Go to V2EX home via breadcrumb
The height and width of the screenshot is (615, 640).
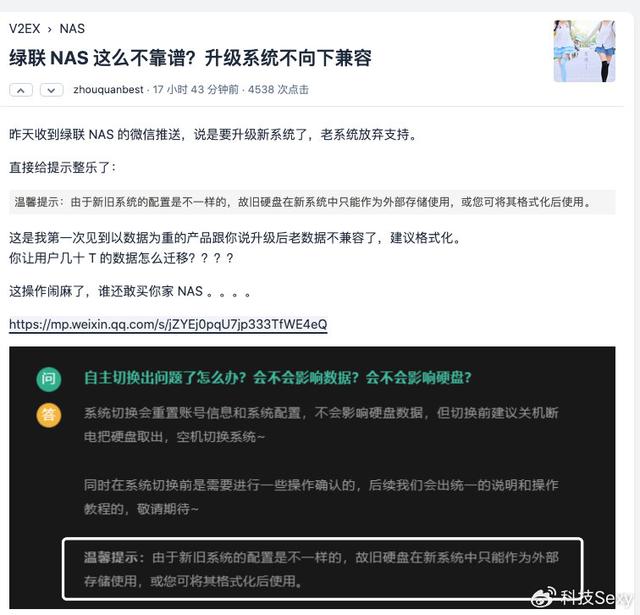[x=24, y=29]
